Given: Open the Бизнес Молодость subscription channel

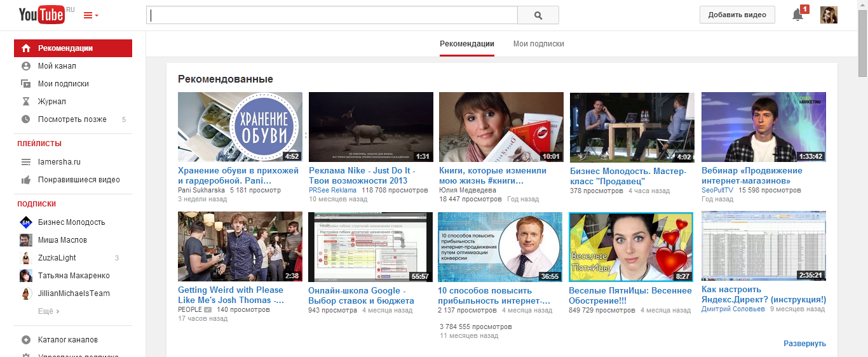Looking at the screenshot, I should coord(71,222).
